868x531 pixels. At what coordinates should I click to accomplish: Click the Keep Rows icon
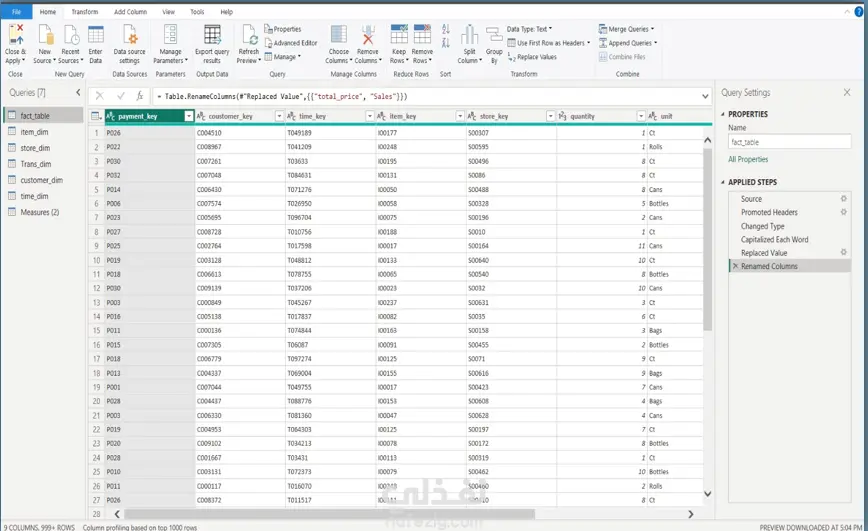pyautogui.click(x=399, y=34)
